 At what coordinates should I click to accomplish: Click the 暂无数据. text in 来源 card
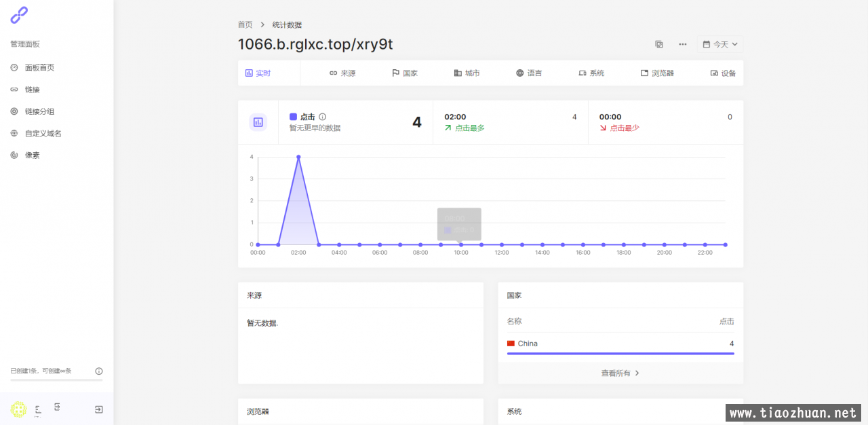point(262,323)
